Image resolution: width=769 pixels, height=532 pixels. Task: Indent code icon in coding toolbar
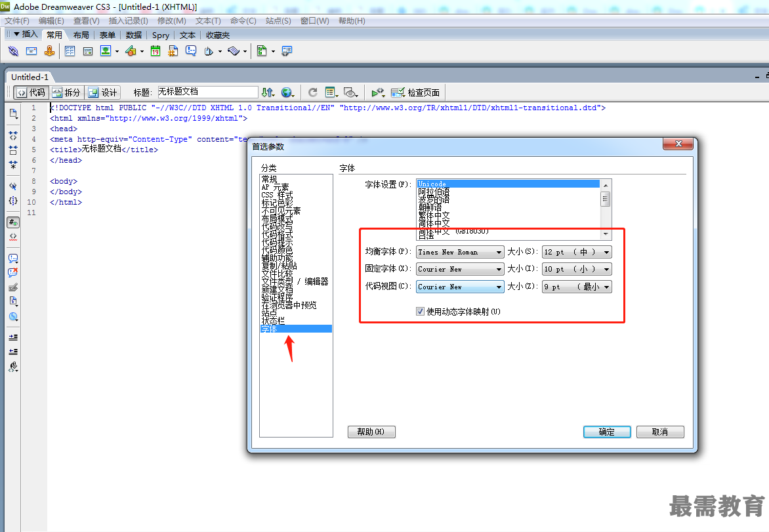[x=13, y=337]
